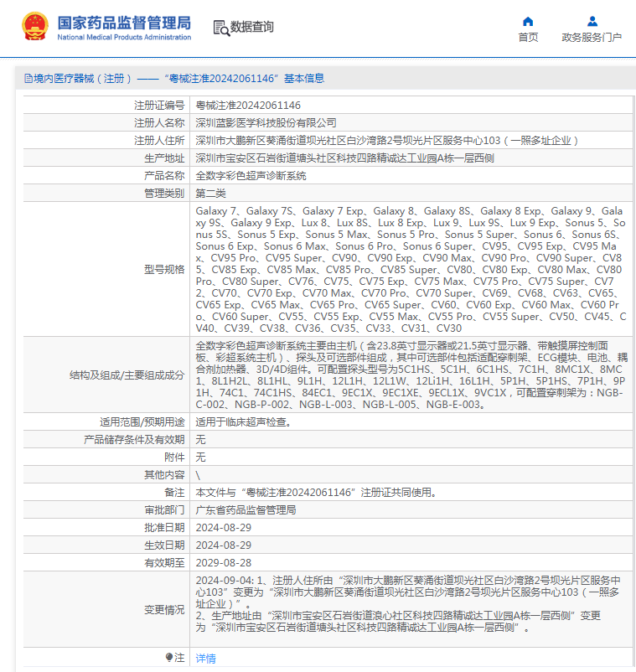Click the bulb icon beside 注
The image size is (636, 672).
[169, 659]
